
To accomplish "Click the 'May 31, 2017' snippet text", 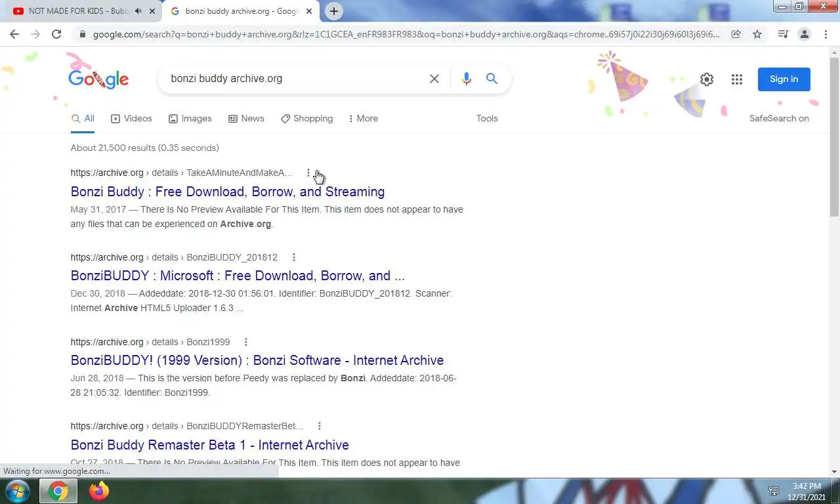I will [x=98, y=210].
